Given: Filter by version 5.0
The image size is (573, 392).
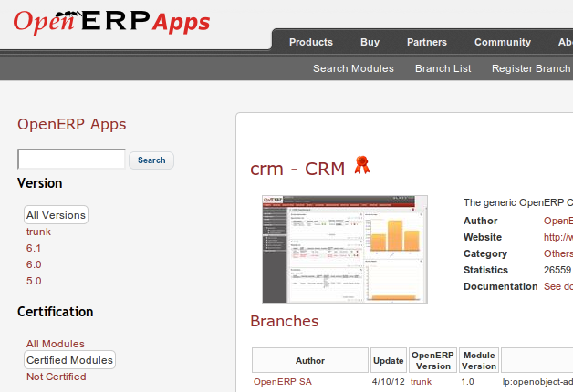Looking at the screenshot, I should tap(34, 281).
